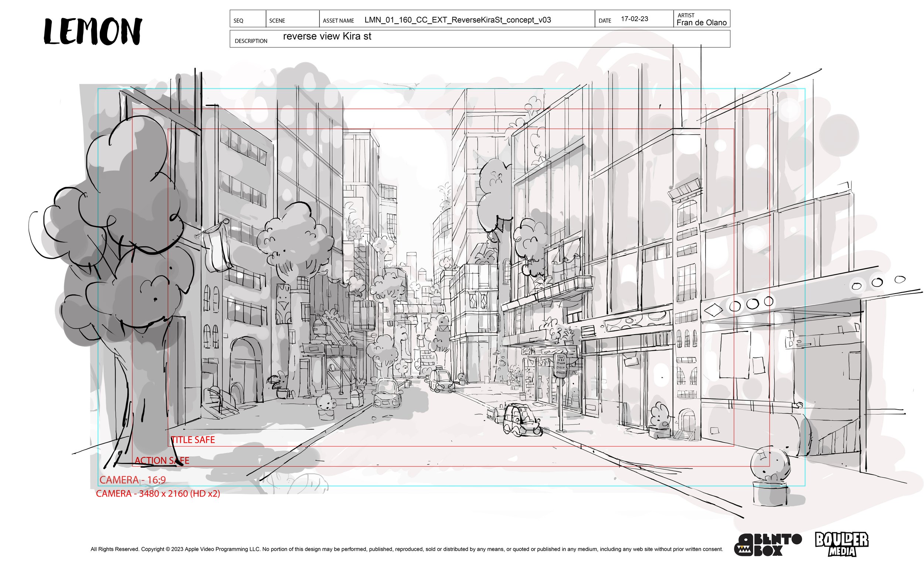Viewport: 924px width, 569px height.
Task: Select the date value 17-02-23
Action: 634,19
